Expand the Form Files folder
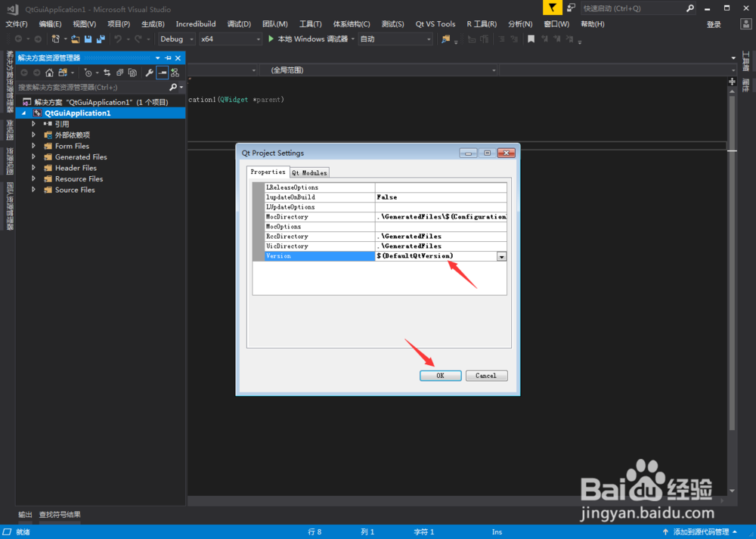The image size is (756, 539). tap(33, 146)
